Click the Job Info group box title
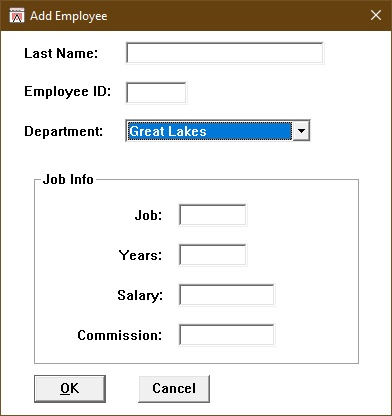The width and height of the screenshot is (392, 416). (68, 179)
